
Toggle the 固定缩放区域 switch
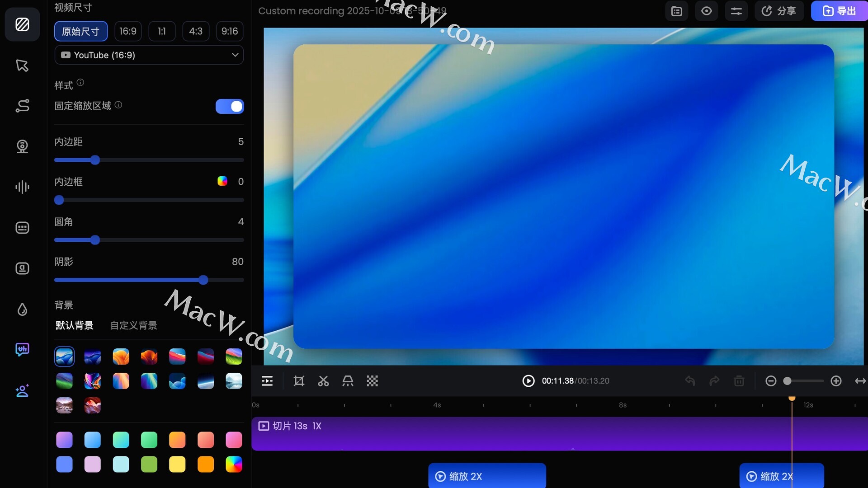coord(230,106)
